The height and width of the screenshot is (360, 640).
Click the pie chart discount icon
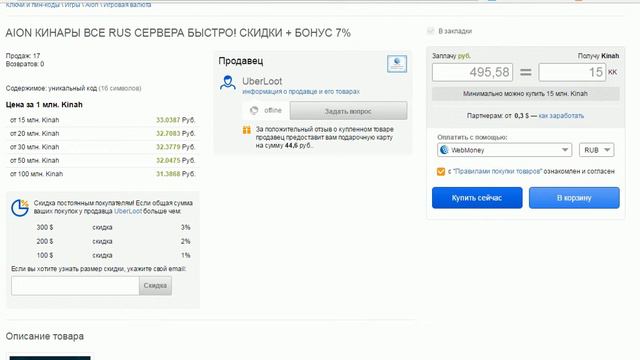coord(20,207)
